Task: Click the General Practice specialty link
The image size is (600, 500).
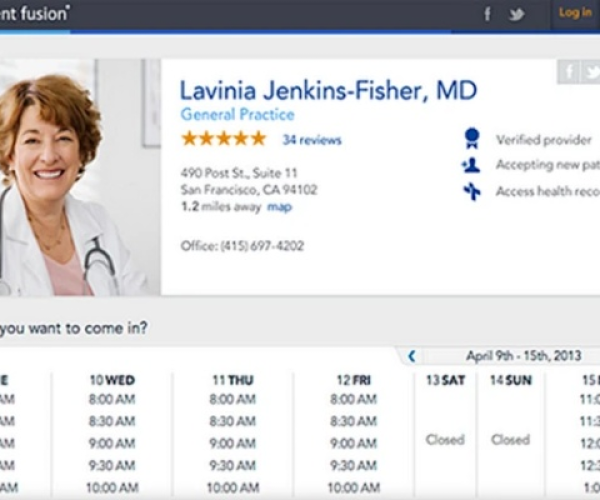Action: pyautogui.click(x=236, y=114)
